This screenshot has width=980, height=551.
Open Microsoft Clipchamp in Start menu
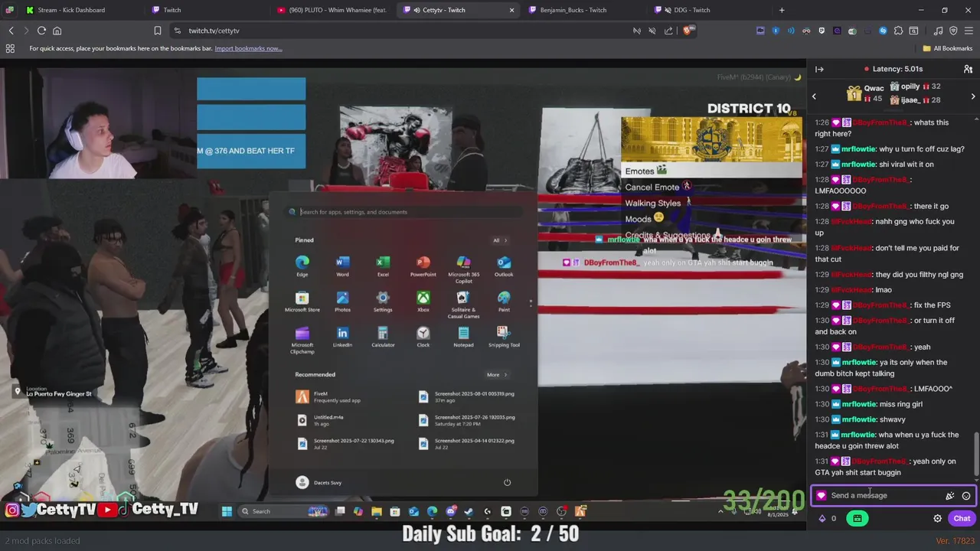(x=302, y=339)
